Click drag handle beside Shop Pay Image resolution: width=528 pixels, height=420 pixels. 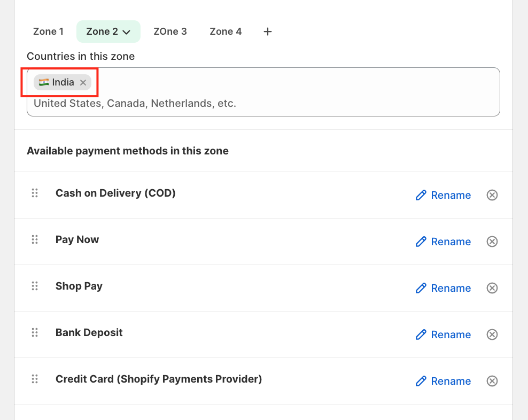pyautogui.click(x=35, y=286)
